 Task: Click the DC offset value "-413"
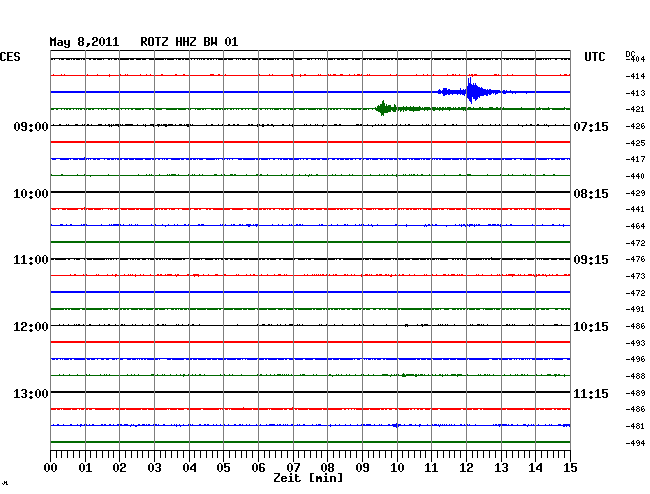pyautogui.click(x=635, y=93)
